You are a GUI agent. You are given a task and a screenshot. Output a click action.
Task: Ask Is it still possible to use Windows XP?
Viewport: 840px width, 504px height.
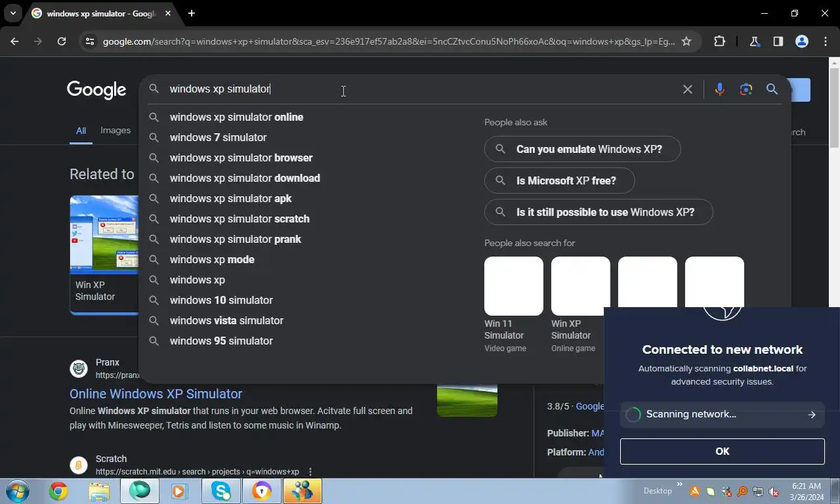(598, 212)
